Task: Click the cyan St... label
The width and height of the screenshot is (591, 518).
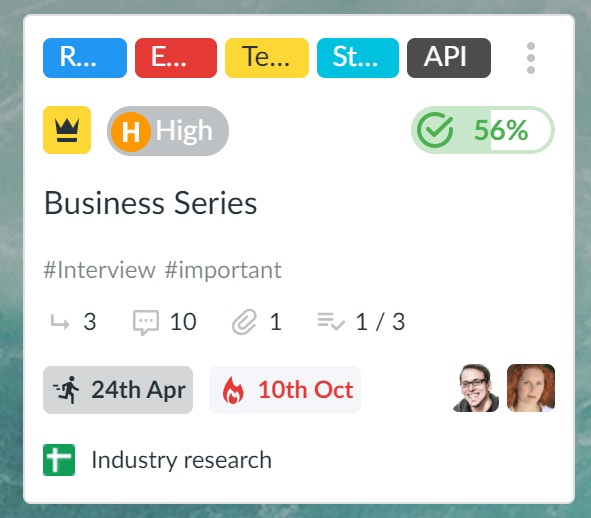Action: pyautogui.click(x=358, y=58)
